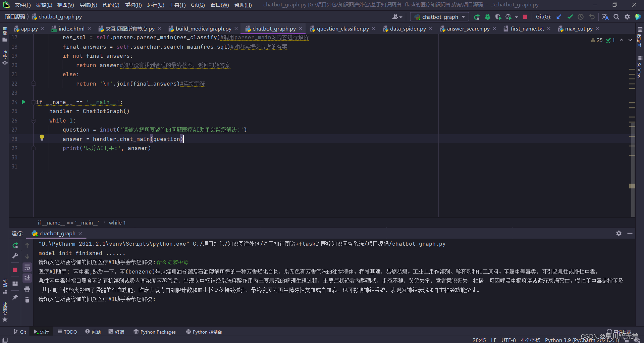Switch to the question_classifier.py tab
The width and height of the screenshot is (644, 343).
342,29
